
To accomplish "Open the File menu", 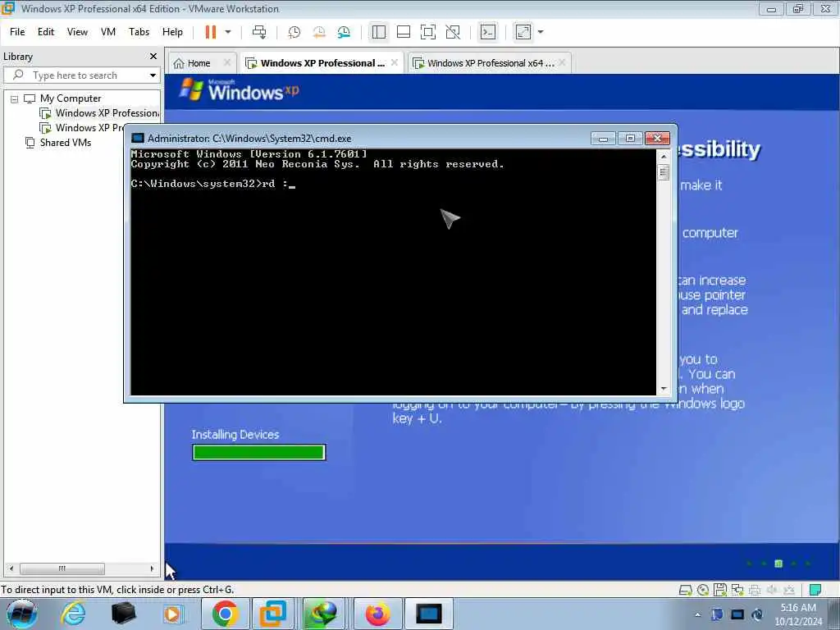I will coord(17,32).
